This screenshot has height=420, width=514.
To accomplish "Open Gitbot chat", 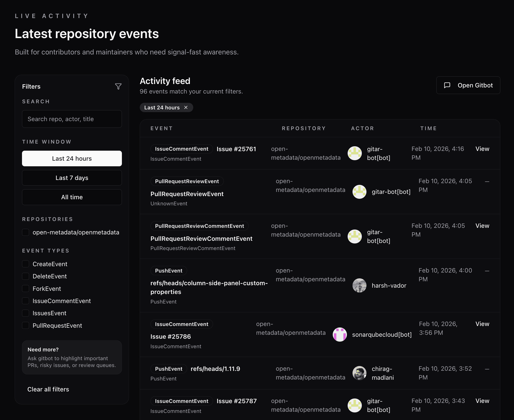I will 468,85.
